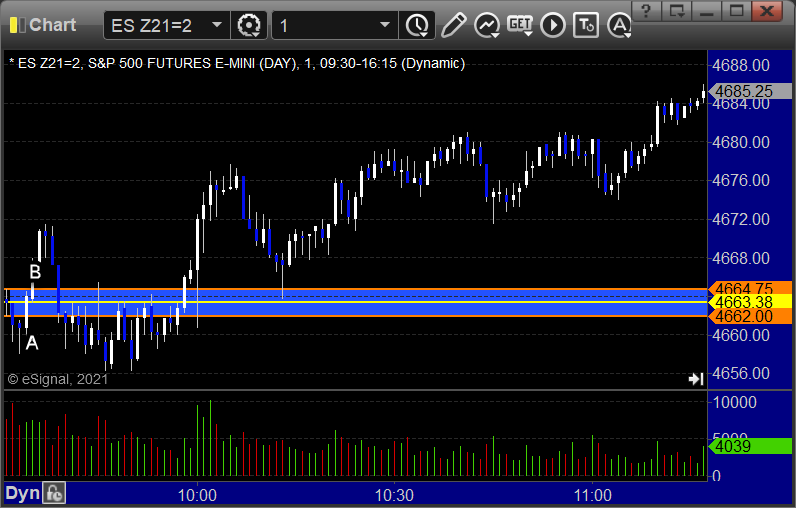Viewport: 796px width, 508px height.
Task: Open the studies chart-line icon
Action: (487, 25)
